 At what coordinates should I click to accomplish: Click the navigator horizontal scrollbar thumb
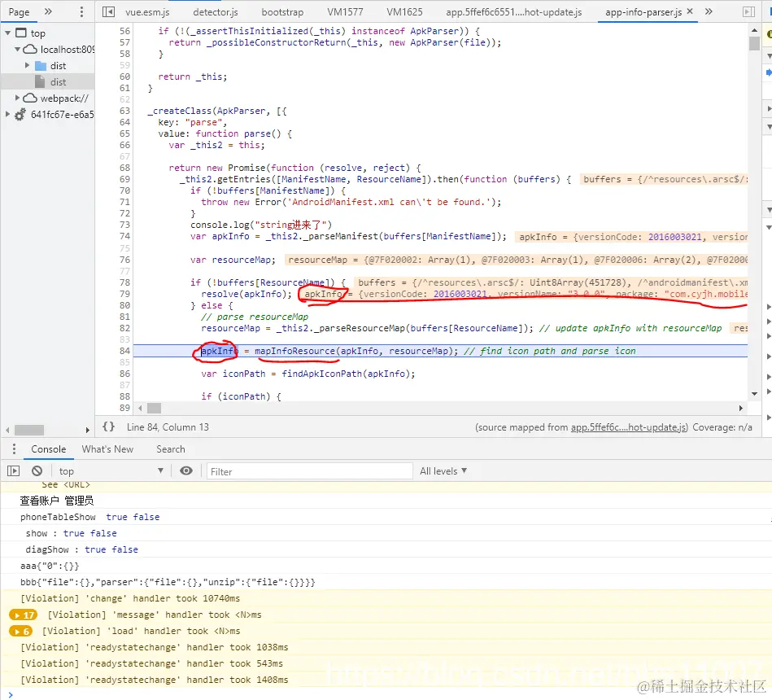coord(29,430)
